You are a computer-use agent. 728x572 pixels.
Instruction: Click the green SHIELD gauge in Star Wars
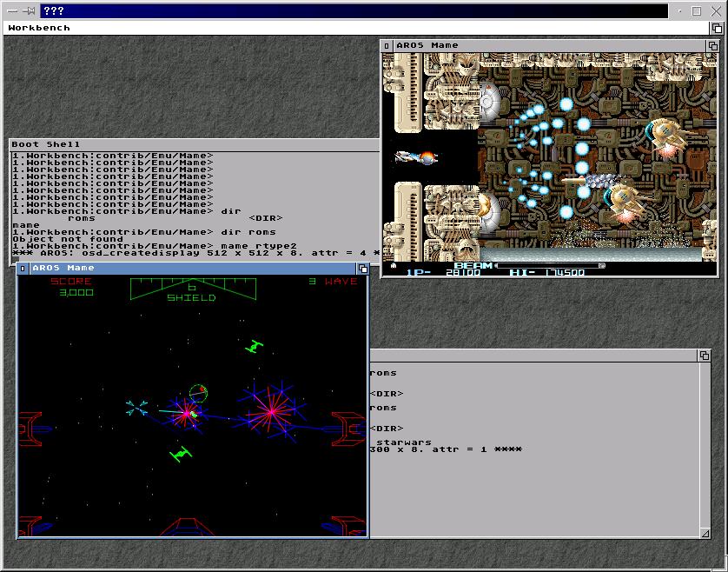tap(191, 287)
